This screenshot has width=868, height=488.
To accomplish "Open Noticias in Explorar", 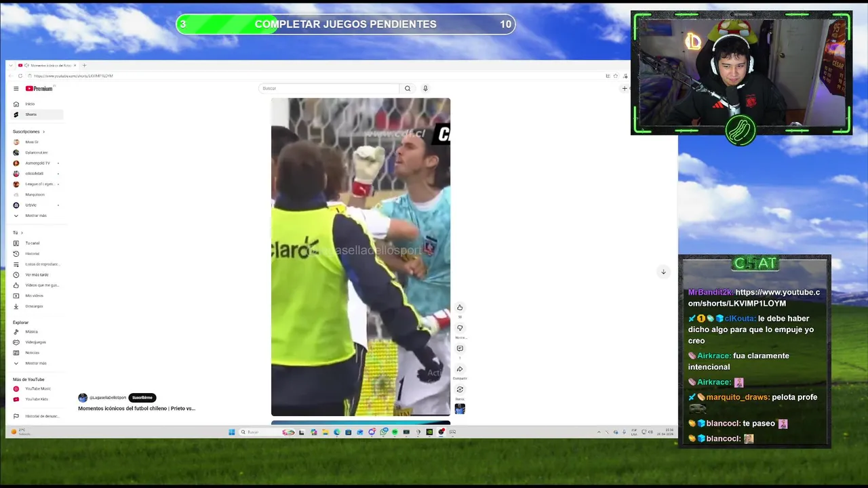I will [37, 352].
